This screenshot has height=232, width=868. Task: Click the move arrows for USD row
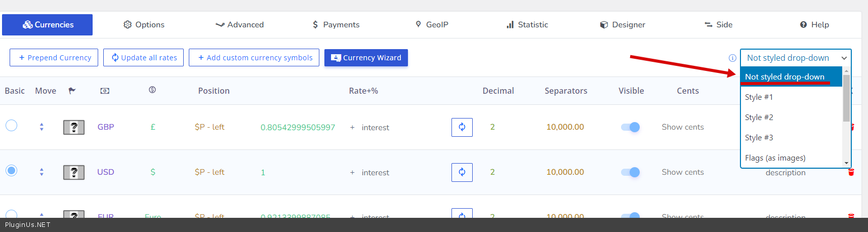pos(42,172)
